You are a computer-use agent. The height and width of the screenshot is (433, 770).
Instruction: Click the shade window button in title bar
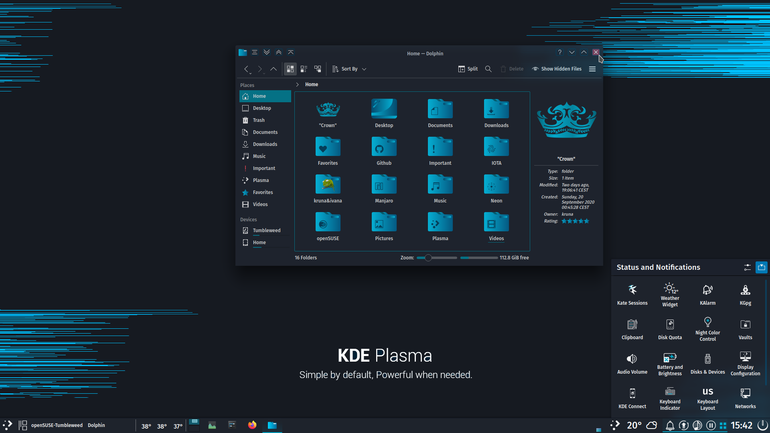click(x=291, y=52)
